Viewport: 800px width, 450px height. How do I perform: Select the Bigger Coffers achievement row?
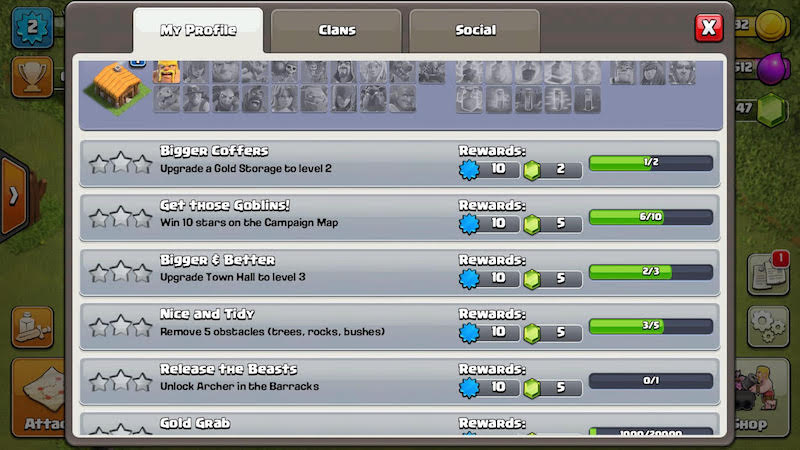tap(399, 163)
